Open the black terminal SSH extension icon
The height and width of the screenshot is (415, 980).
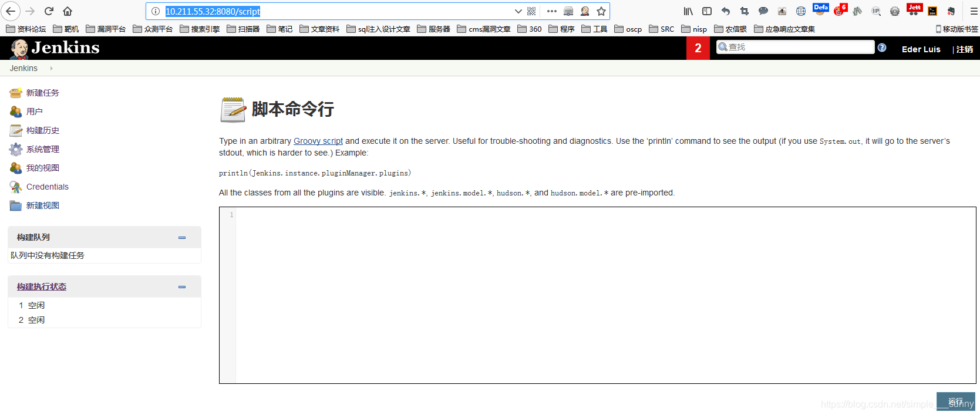pos(932,11)
